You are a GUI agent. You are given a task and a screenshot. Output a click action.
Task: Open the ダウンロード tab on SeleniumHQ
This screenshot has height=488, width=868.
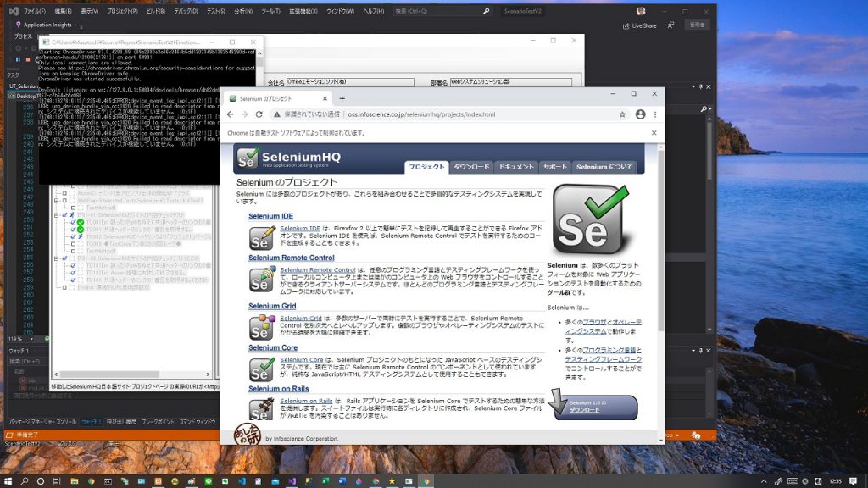pos(471,167)
